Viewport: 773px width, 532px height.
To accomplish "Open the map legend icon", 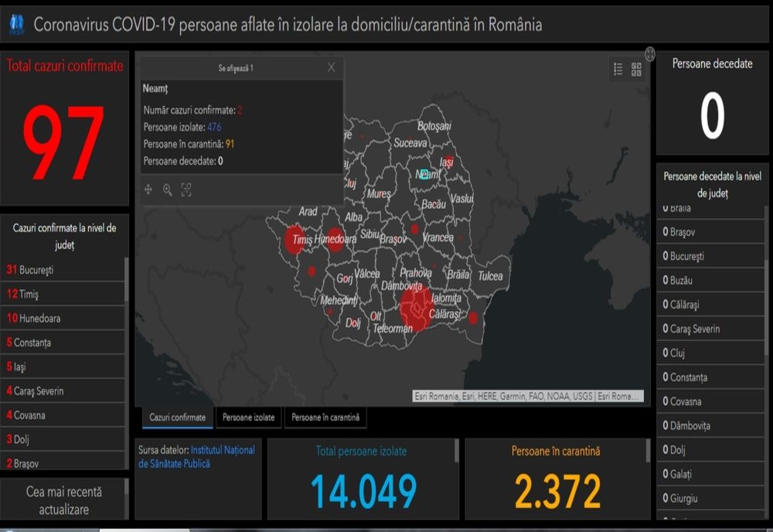I will (x=618, y=68).
